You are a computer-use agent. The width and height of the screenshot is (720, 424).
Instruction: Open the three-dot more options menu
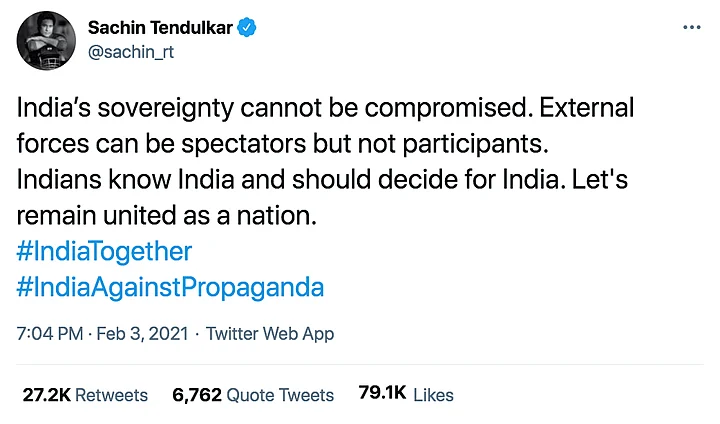point(691,28)
